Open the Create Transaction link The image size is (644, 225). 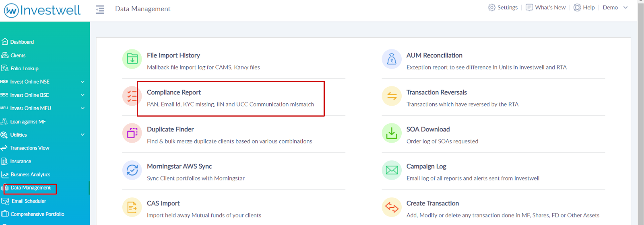point(433,203)
